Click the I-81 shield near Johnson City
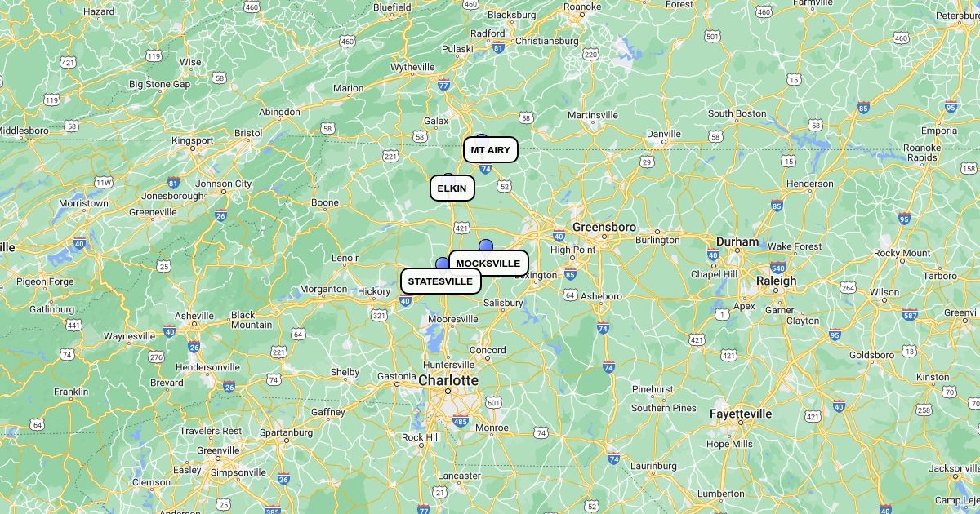The height and width of the screenshot is (514, 980). (x=173, y=183)
